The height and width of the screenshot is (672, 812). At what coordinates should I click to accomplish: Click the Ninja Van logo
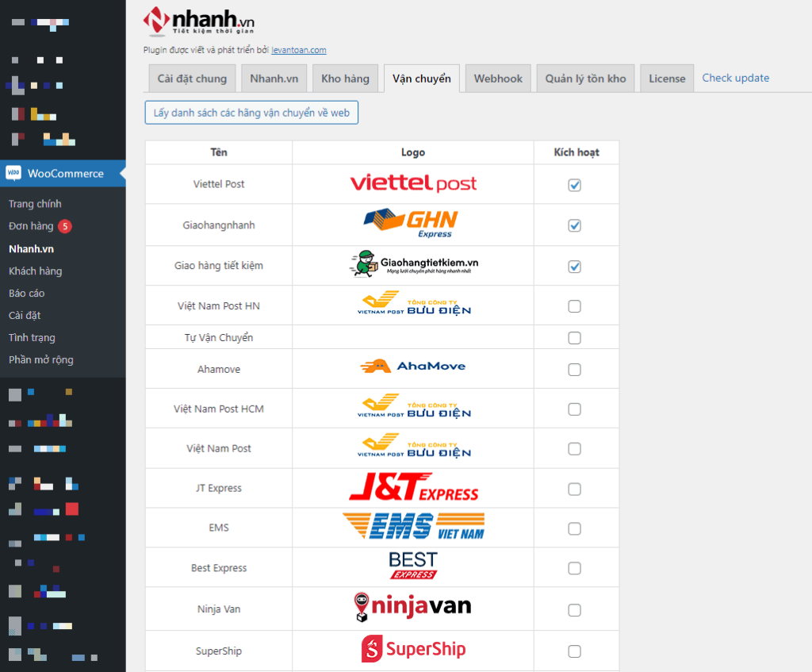pos(412,608)
